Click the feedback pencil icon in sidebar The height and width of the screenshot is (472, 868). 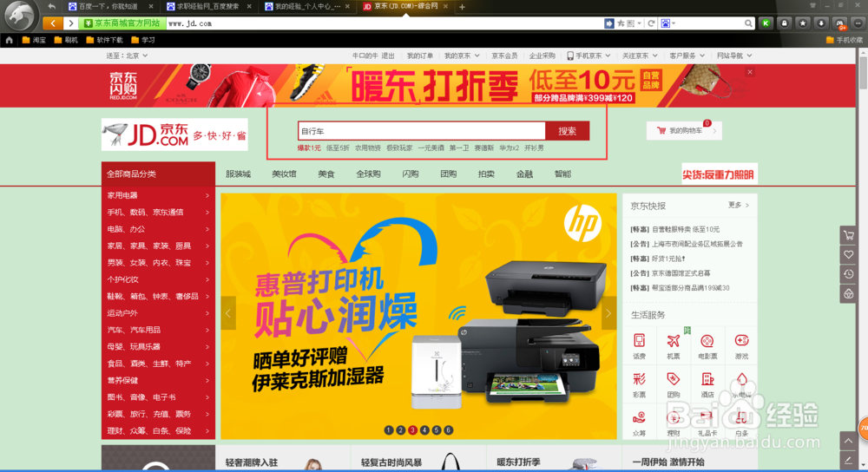coord(849,460)
